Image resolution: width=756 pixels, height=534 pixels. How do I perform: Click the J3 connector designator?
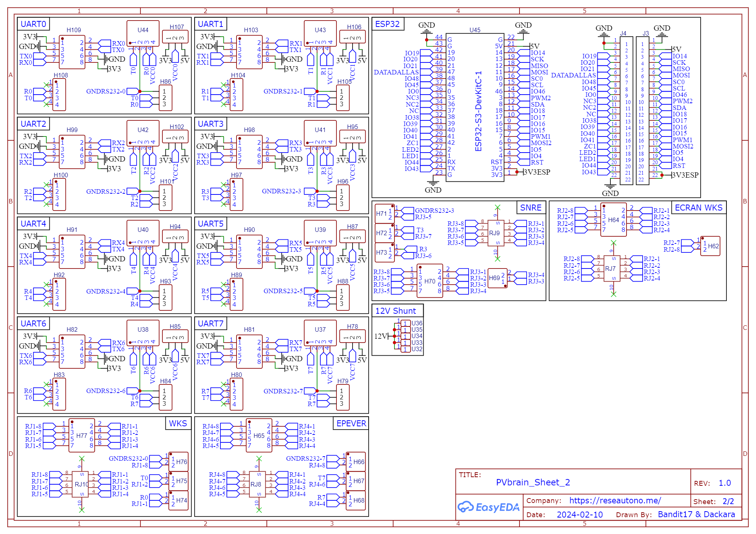pyautogui.click(x=646, y=33)
